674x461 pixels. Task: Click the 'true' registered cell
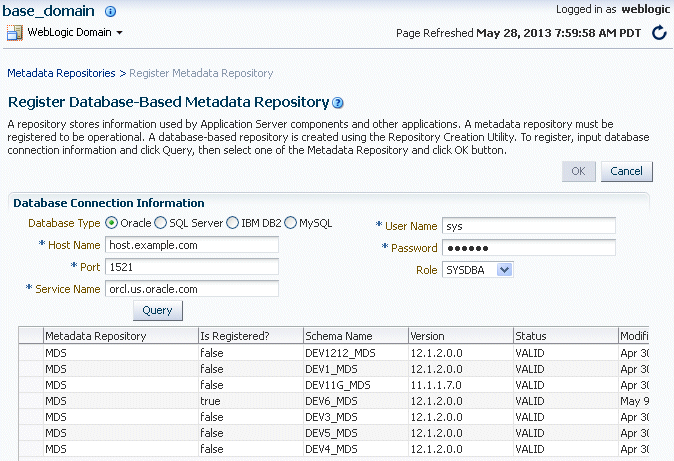coord(251,401)
